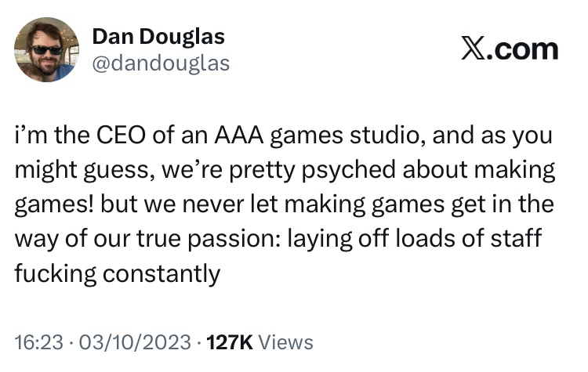588x372 pixels.
Task: Click the final words "fucking constantly"
Action: tap(118, 273)
